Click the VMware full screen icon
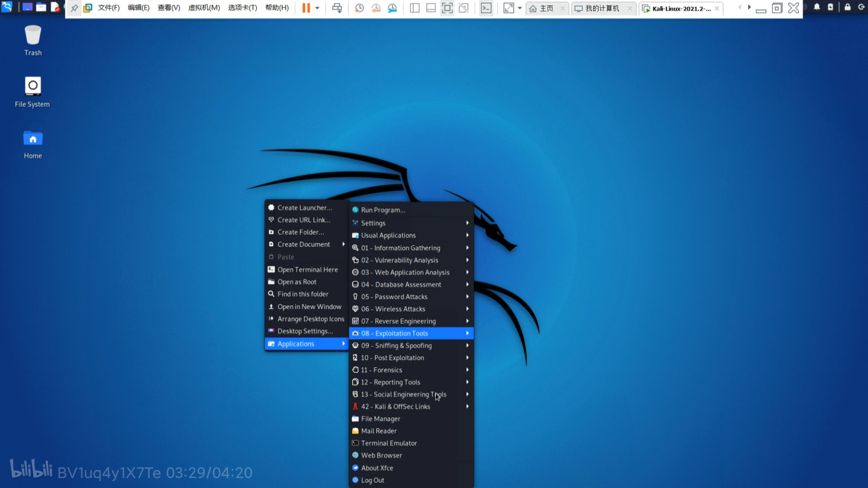This screenshot has height=488, width=868. (447, 8)
